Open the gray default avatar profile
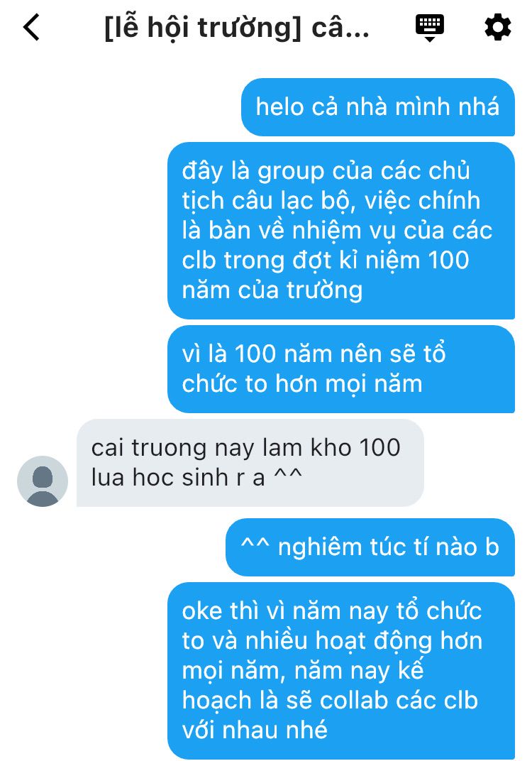Screen dimensions: 532x761 click(x=42, y=481)
